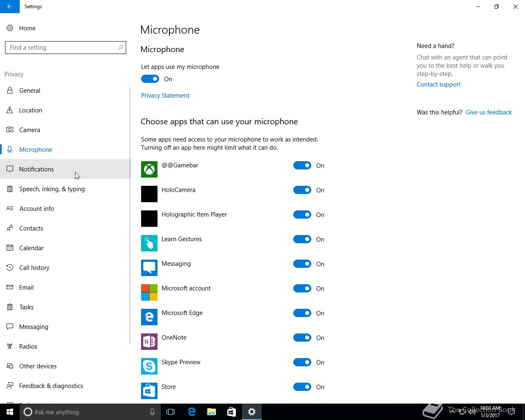Click the Notifications speech bubble icon
Viewport: 525px width, 420px height.
[10, 169]
